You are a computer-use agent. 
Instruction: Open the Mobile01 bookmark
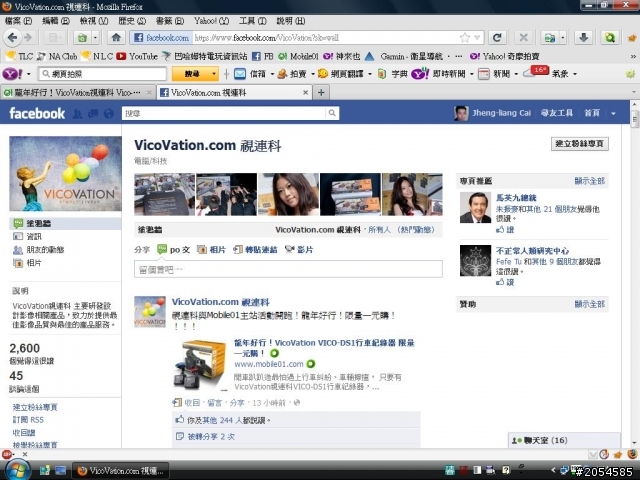tap(298, 56)
